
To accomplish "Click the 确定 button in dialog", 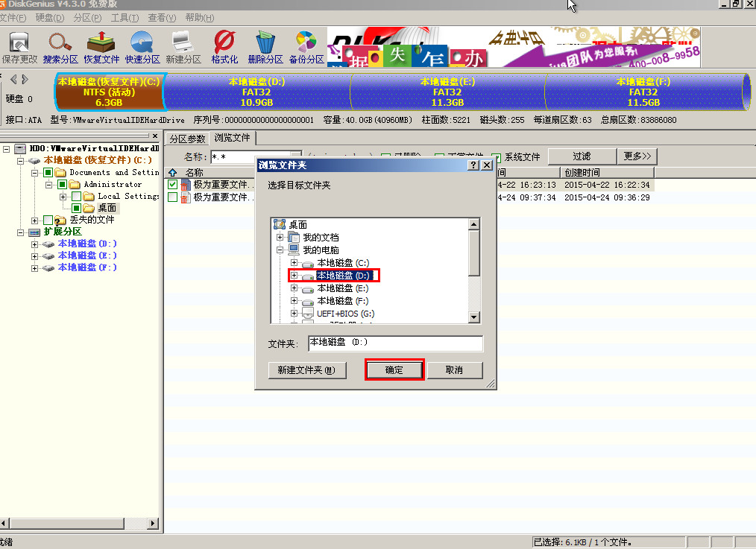I will [394, 370].
